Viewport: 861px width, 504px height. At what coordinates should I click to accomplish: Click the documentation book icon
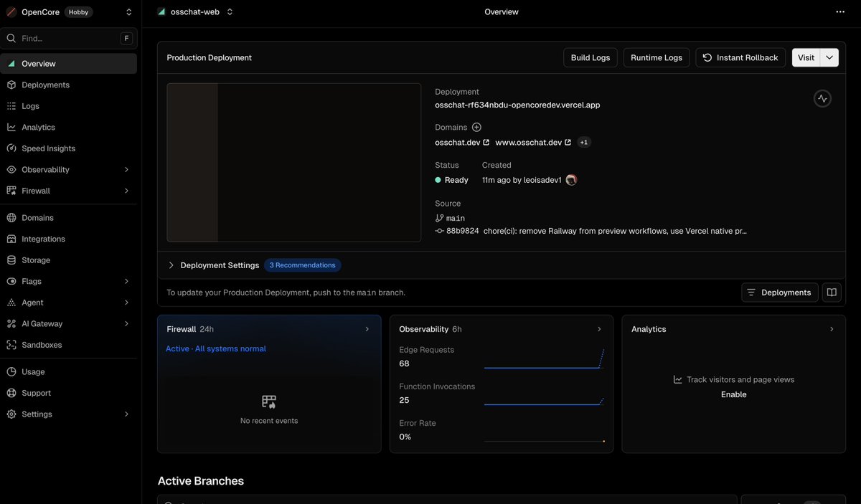tap(832, 293)
